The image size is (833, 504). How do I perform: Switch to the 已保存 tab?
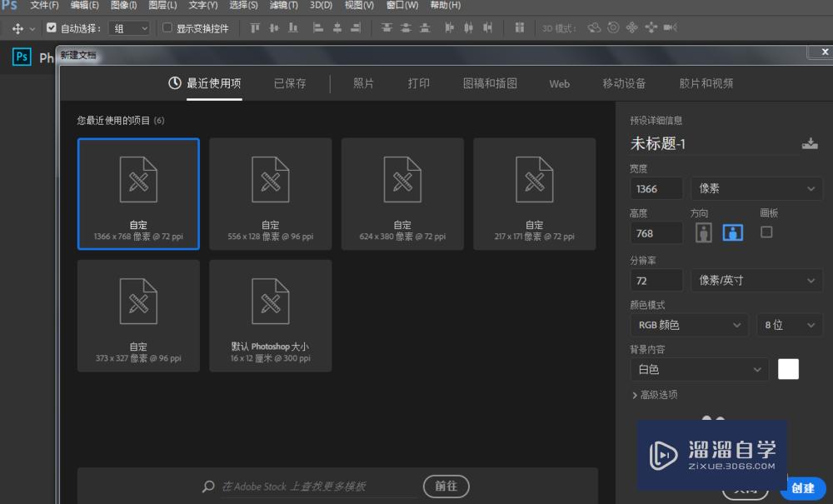click(290, 83)
